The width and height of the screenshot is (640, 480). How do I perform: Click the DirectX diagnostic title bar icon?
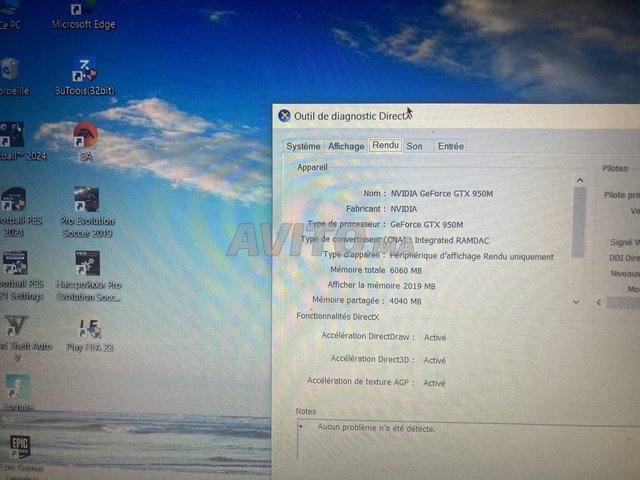tap(284, 116)
